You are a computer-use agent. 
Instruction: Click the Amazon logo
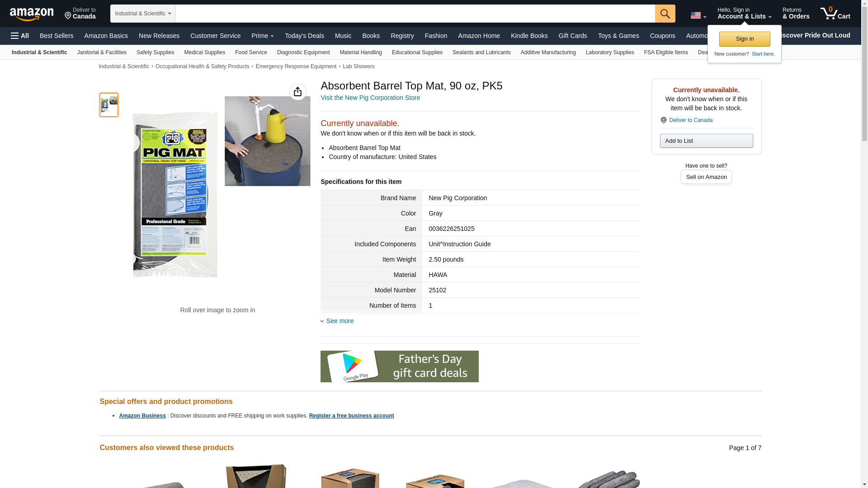pos(32,14)
